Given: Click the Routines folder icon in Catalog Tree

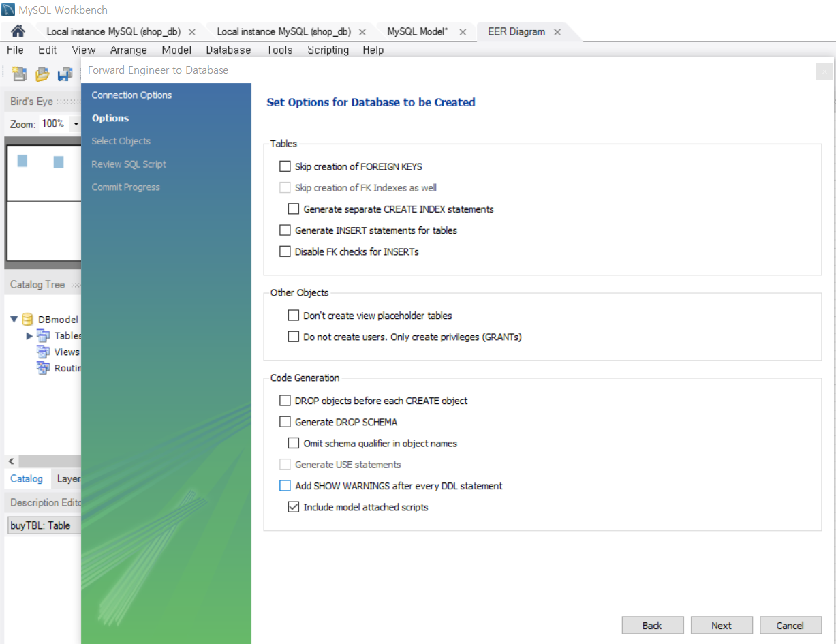Looking at the screenshot, I should click(x=44, y=368).
